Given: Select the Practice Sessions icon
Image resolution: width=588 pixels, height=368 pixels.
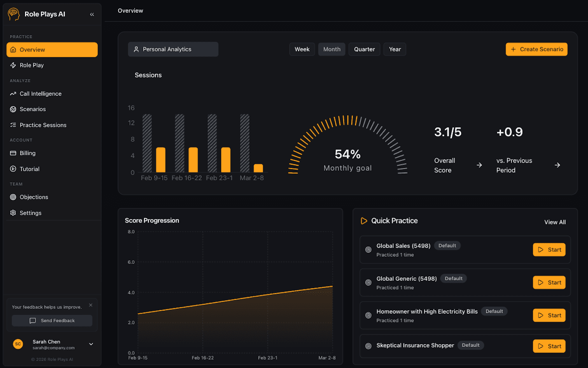Looking at the screenshot, I should (x=12, y=125).
